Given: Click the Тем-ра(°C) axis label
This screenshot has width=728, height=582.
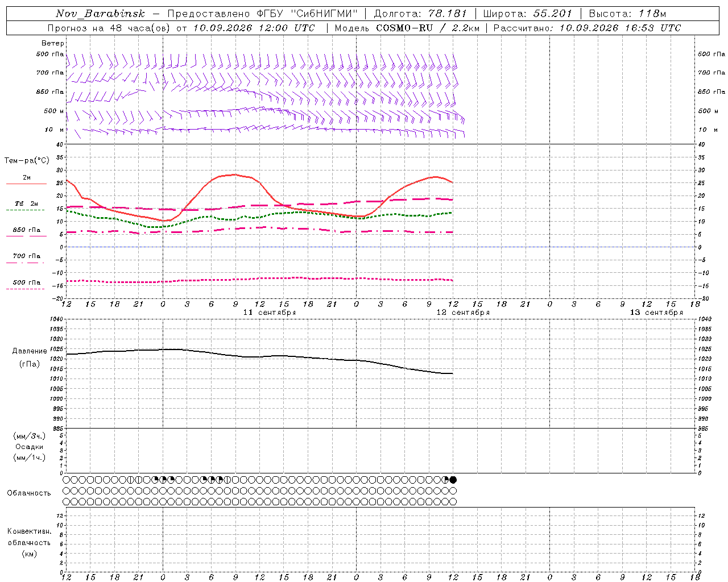Looking at the screenshot, I should pos(27,161).
